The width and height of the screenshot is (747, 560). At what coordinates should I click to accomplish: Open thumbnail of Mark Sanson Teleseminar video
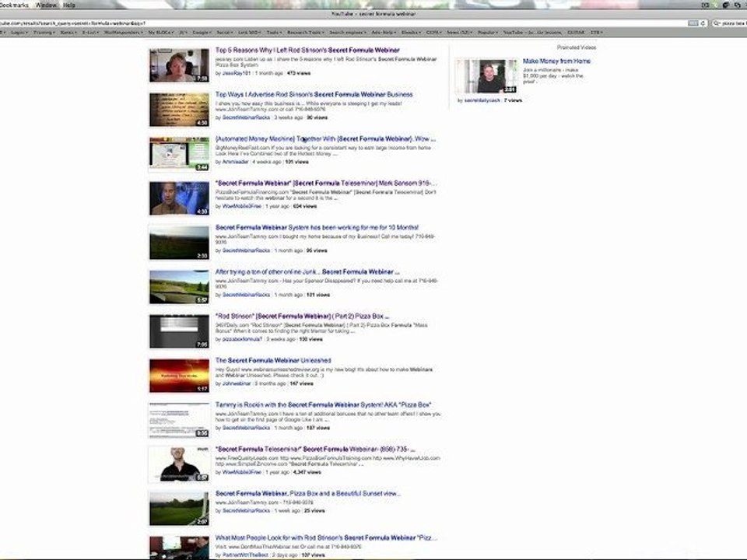click(x=179, y=198)
